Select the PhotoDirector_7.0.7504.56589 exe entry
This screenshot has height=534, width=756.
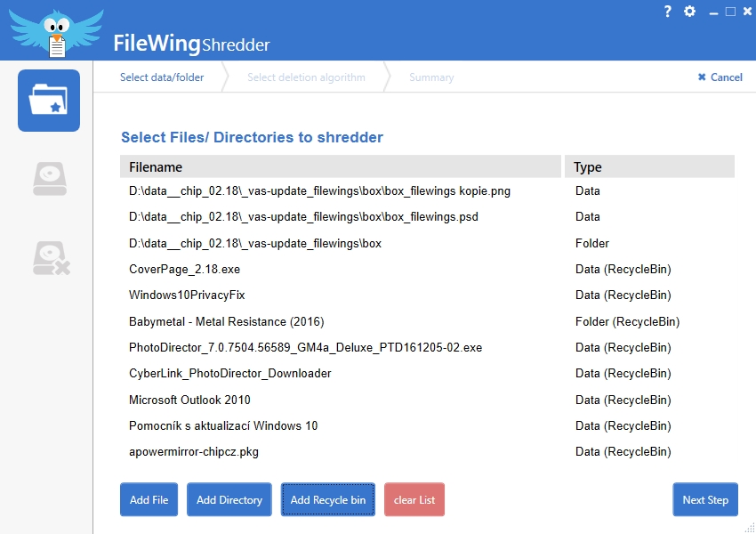(x=427, y=348)
